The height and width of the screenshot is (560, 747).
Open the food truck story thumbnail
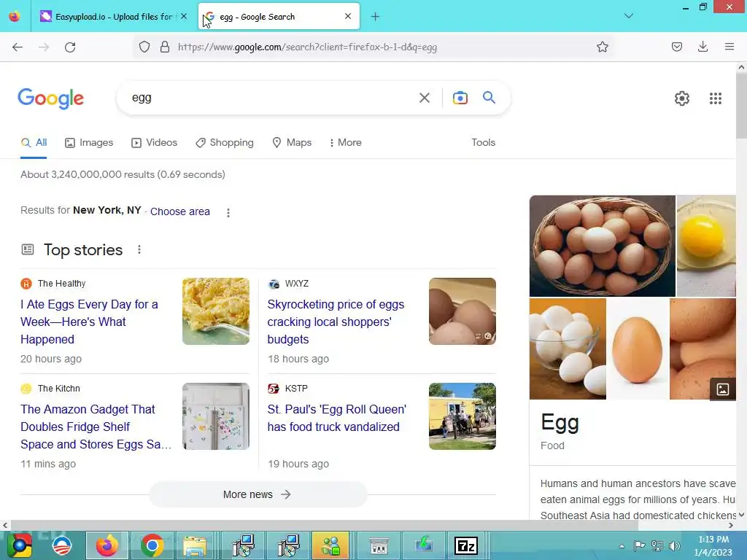pyautogui.click(x=462, y=416)
